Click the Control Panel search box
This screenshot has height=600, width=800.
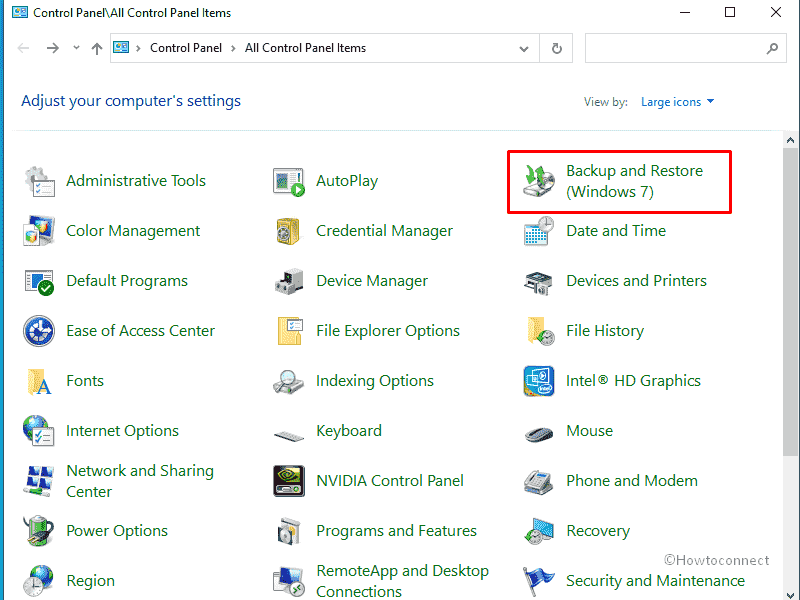(675, 48)
